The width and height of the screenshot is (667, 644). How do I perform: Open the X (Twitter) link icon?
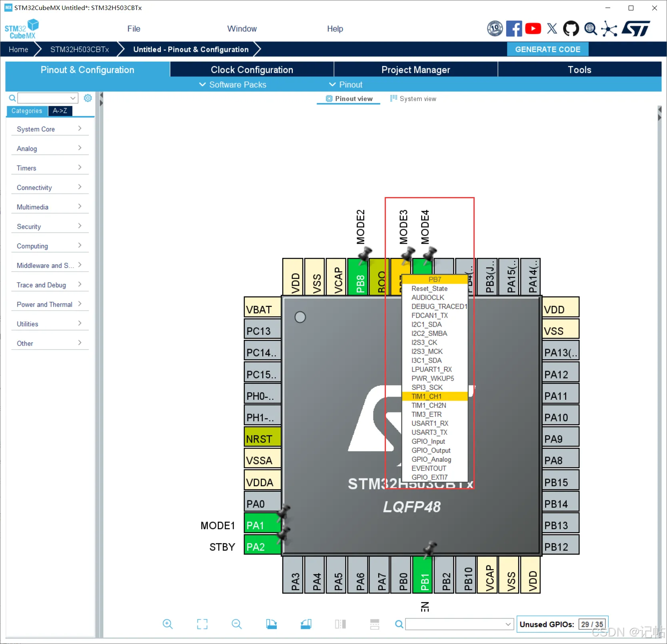click(552, 28)
